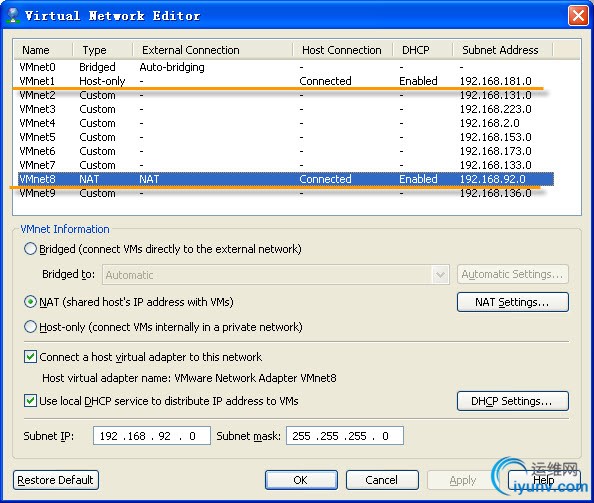Viewport: 594px width, 503px height.
Task: Click Restore Default button
Action: [x=56, y=480]
